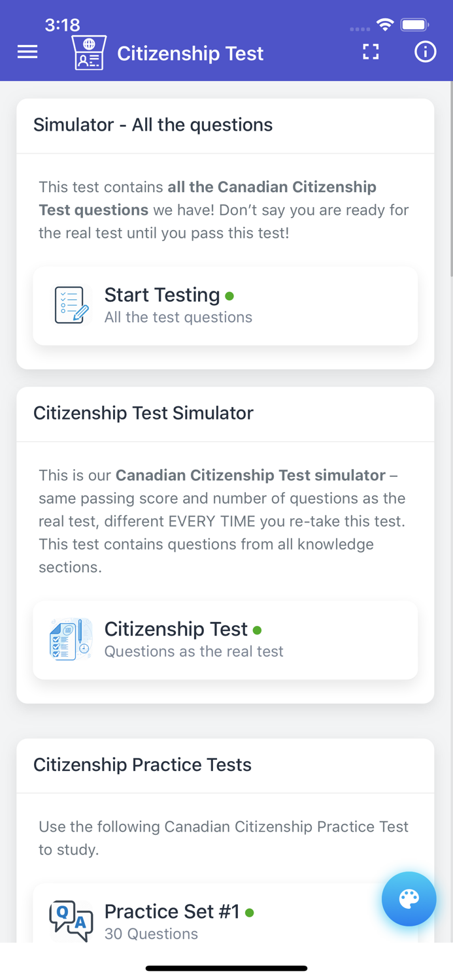
Task: Tap the checklist icon next to Start Testing
Action: [x=69, y=304]
